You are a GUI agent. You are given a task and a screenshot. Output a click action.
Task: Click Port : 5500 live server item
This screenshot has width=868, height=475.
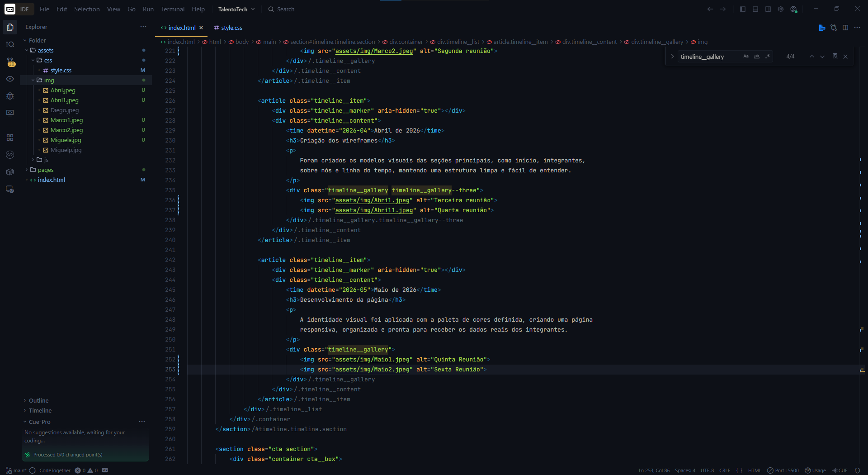tap(783, 470)
